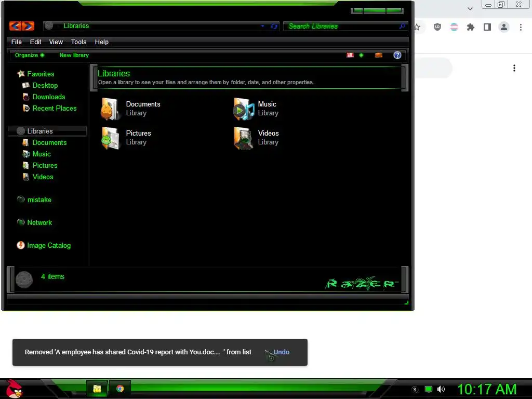532x399 pixels.
Task: Toggle Chrome's side panel icon
Action: coord(487,27)
